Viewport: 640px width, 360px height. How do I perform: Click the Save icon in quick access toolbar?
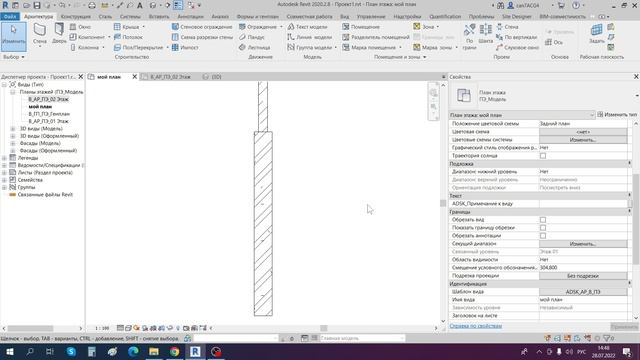click(x=37, y=5)
